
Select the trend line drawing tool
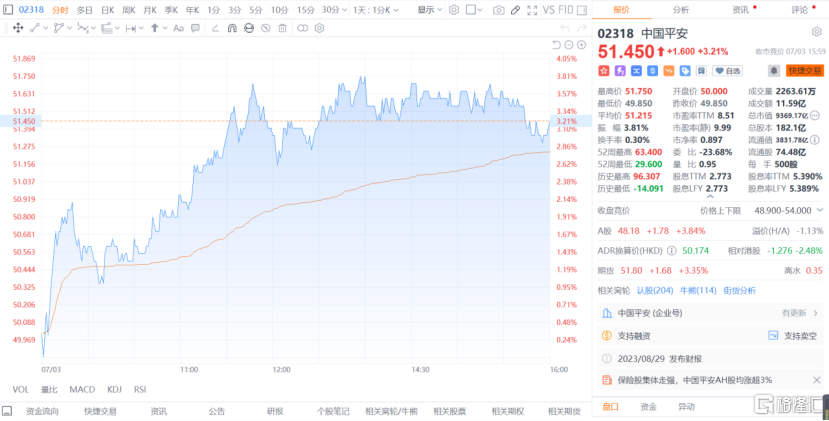[x=35, y=28]
